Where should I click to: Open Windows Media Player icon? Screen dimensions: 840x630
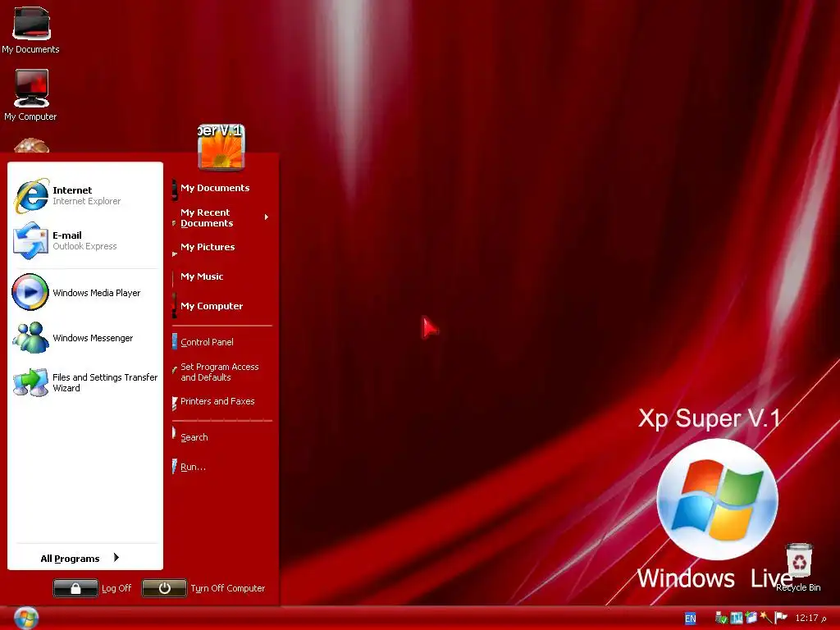[30, 292]
